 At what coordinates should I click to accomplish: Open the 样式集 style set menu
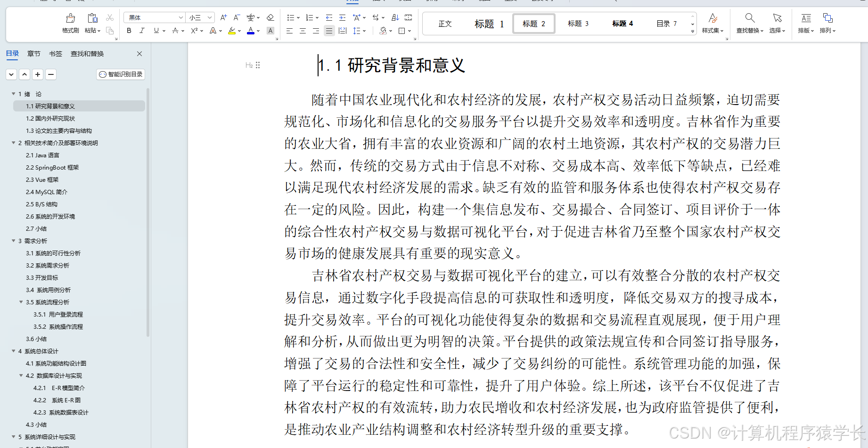[712, 23]
